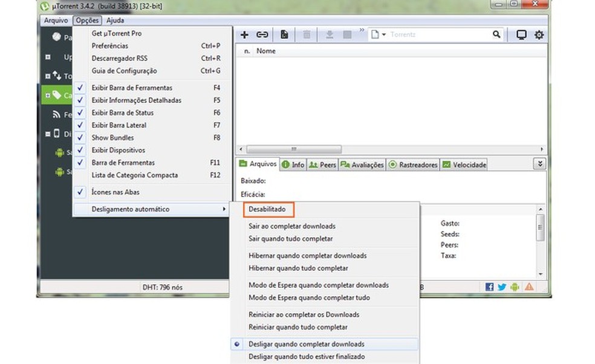Click the devices phone icon in sidebar
This screenshot has height=364, width=595.
coord(57,133)
